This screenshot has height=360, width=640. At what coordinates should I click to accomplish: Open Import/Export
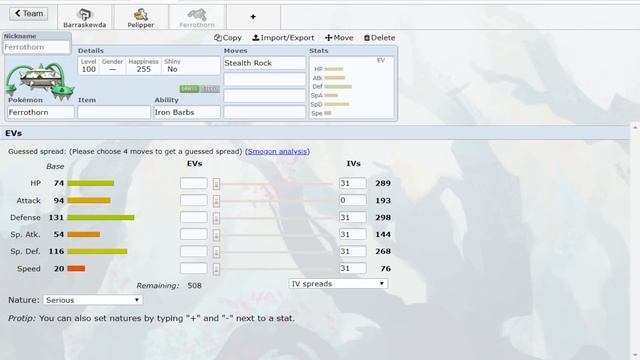point(283,38)
